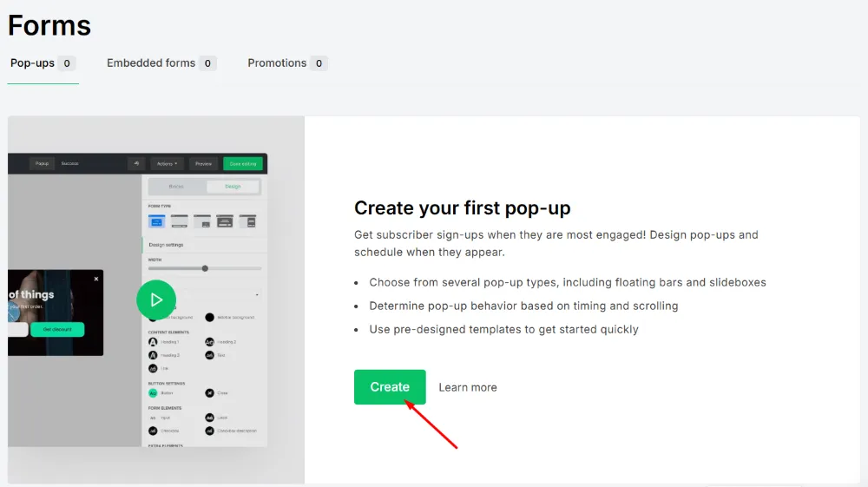The width and height of the screenshot is (868, 487).
Task: Open the Learn more link
Action: click(x=468, y=387)
